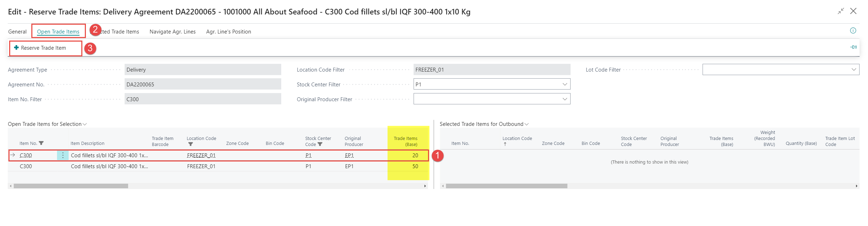Open the Navigate Agr. Lines tab

pos(172,32)
